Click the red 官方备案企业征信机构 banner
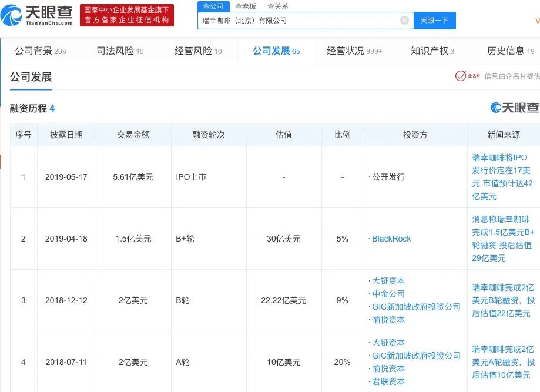Image resolution: width=540 pixels, height=392 pixels. [x=127, y=15]
